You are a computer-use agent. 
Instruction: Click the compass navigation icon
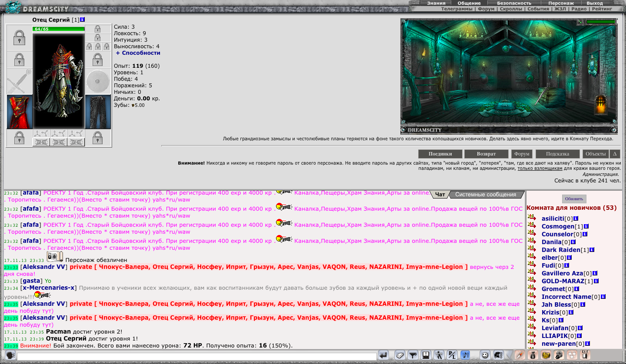[x=520, y=355]
